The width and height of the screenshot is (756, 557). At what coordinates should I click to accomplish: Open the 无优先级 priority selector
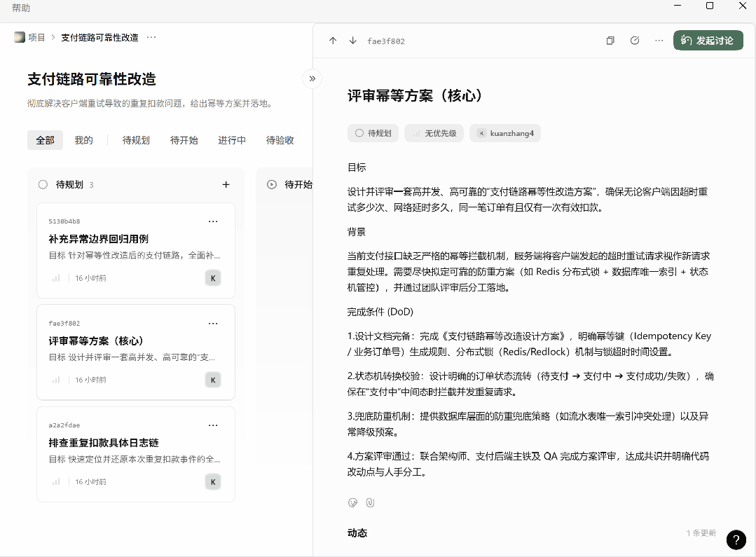434,133
